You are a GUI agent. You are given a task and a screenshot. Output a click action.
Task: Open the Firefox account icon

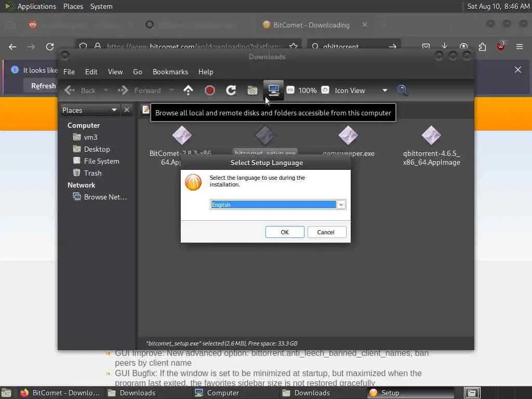point(463,46)
